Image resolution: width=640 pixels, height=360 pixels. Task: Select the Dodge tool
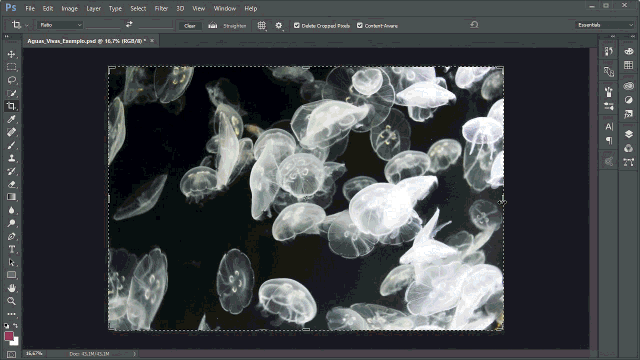click(x=11, y=223)
